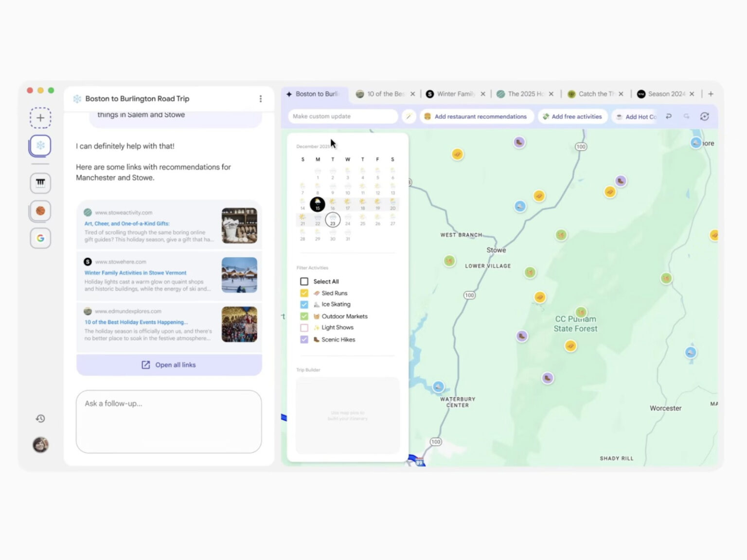Switch to the Season 2024 tab
This screenshot has height=560, width=747.
[666, 94]
